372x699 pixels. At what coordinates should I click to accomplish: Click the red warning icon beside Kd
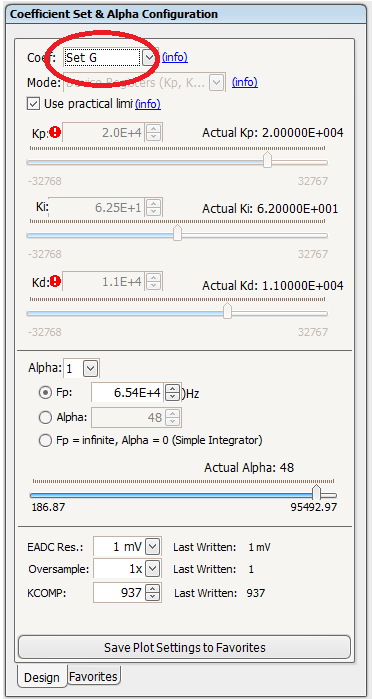click(56, 281)
